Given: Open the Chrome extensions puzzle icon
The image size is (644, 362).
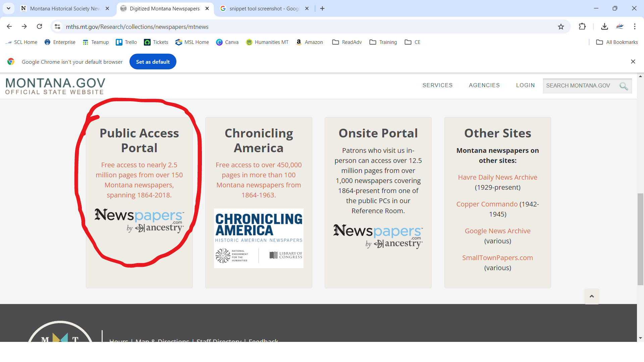Looking at the screenshot, I should pos(582,26).
